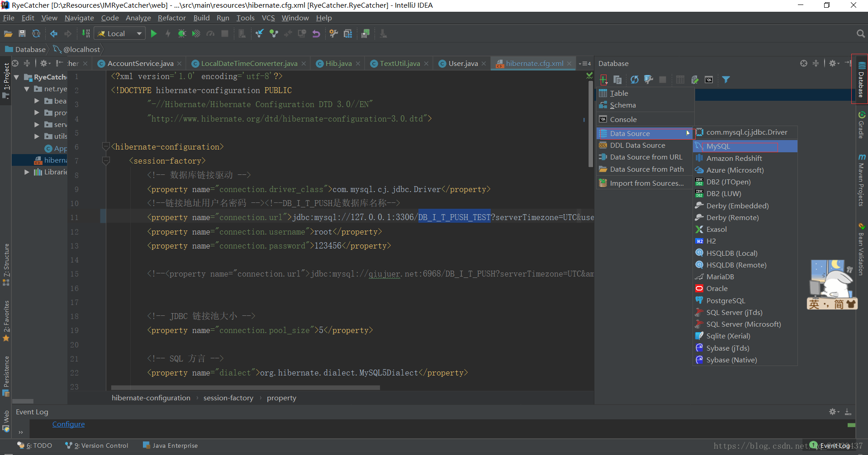Choose Import from Sources entry
868x455 pixels.
[x=645, y=183]
